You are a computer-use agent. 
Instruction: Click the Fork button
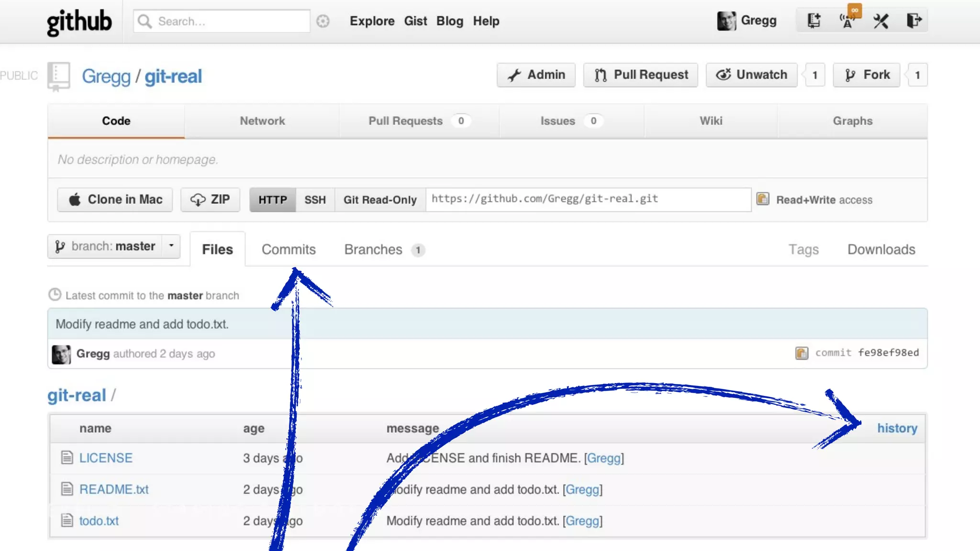pyautogui.click(x=867, y=75)
